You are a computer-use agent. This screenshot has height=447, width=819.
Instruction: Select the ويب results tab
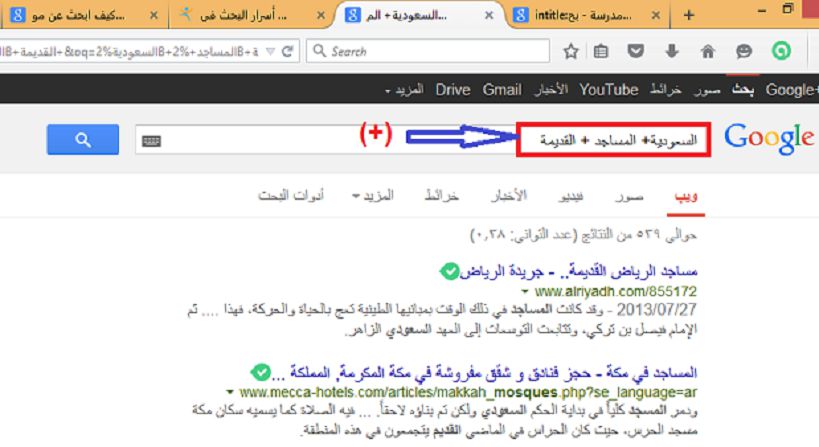[x=686, y=196]
